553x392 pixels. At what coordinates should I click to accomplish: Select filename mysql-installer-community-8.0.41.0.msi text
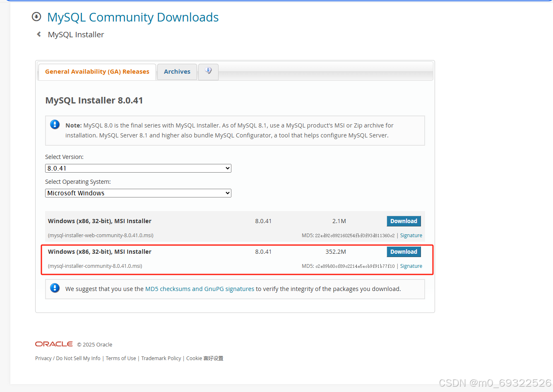[x=95, y=266]
